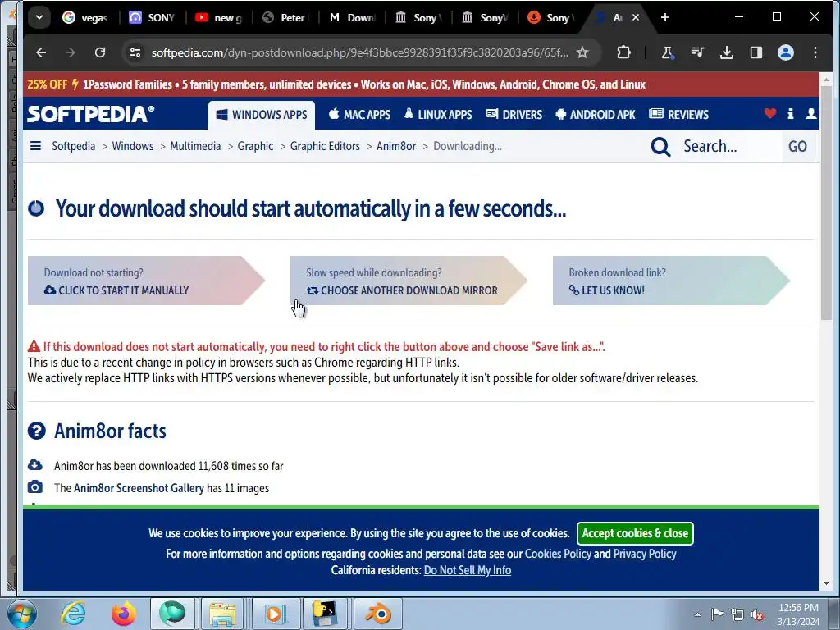
Task: Click the scrollbar down arrow
Action: (x=826, y=583)
